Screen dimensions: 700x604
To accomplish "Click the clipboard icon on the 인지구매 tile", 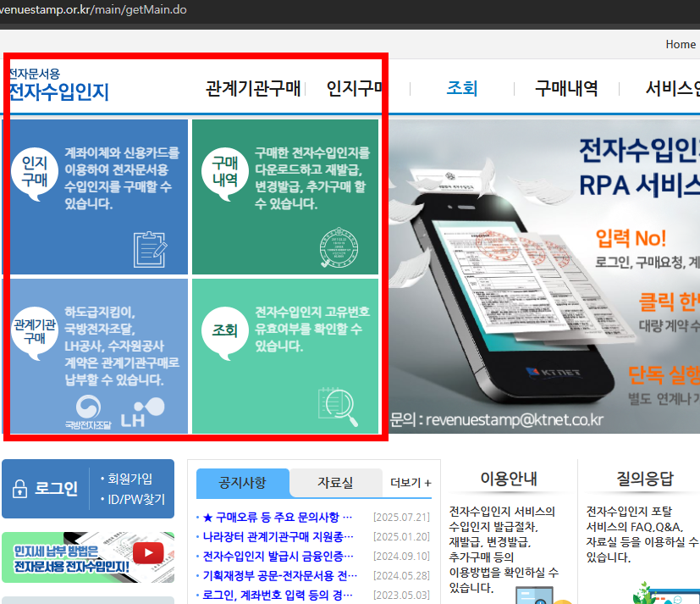I will pos(151,250).
